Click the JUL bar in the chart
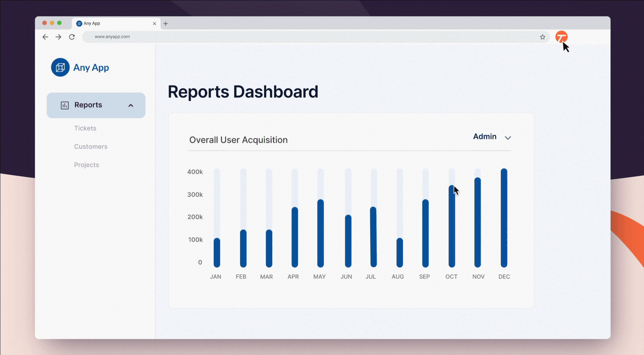 (373, 237)
